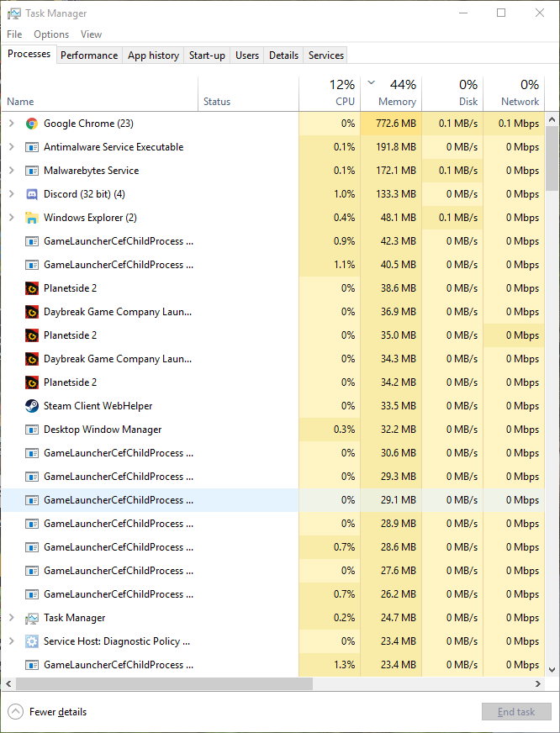Click the Planetside 2 icon with 38.6 MB
The width and height of the screenshot is (560, 733).
pyautogui.click(x=32, y=288)
